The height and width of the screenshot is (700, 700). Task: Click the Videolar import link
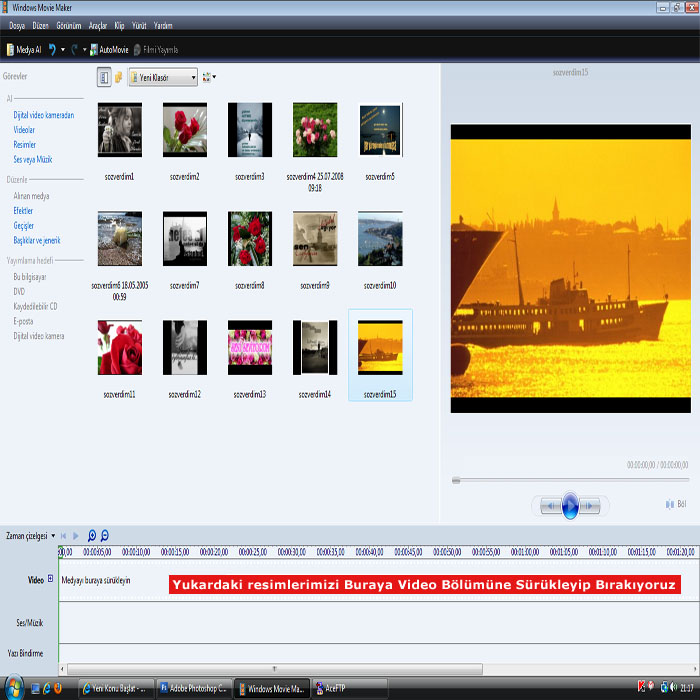24,130
